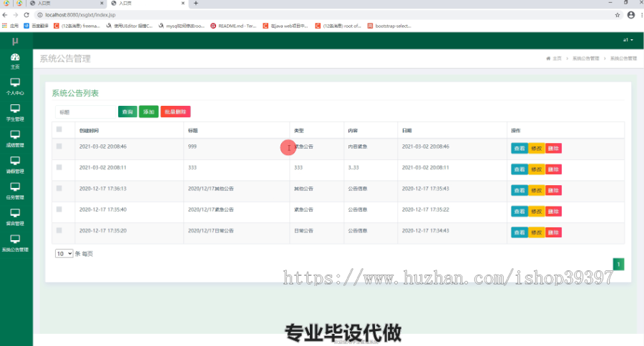Open the bootstrap-select bookmark
The width and height of the screenshot is (644, 346).
pyautogui.click(x=389, y=26)
